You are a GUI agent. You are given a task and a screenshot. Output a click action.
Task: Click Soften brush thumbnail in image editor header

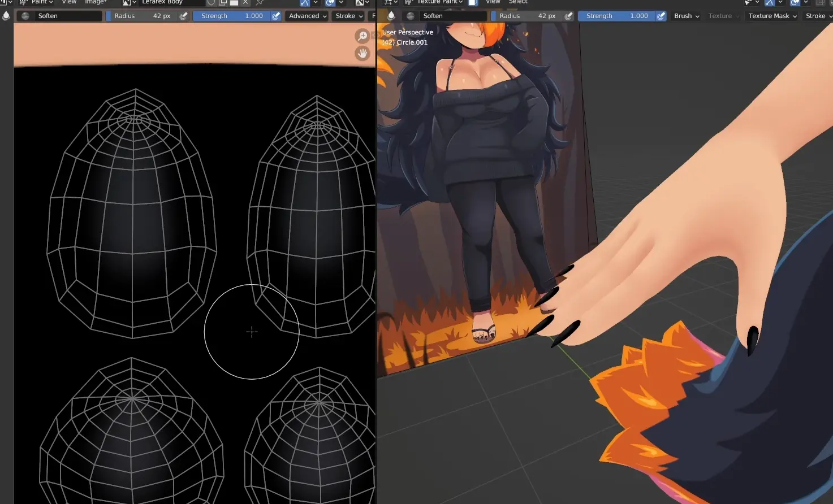pos(25,16)
